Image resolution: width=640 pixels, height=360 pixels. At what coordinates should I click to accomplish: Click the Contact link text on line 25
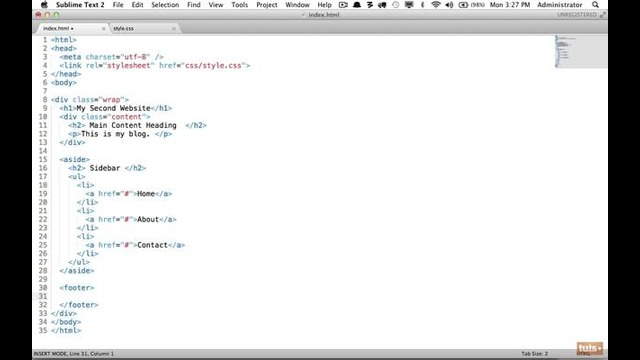coord(152,245)
